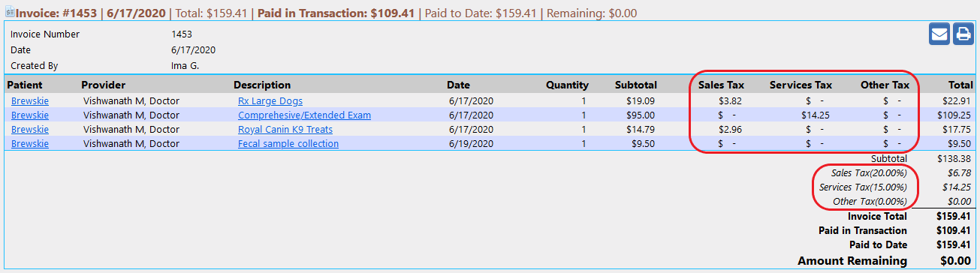980x273 pixels.
Task: Open Brewskie patient link in first row
Action: click(30, 100)
